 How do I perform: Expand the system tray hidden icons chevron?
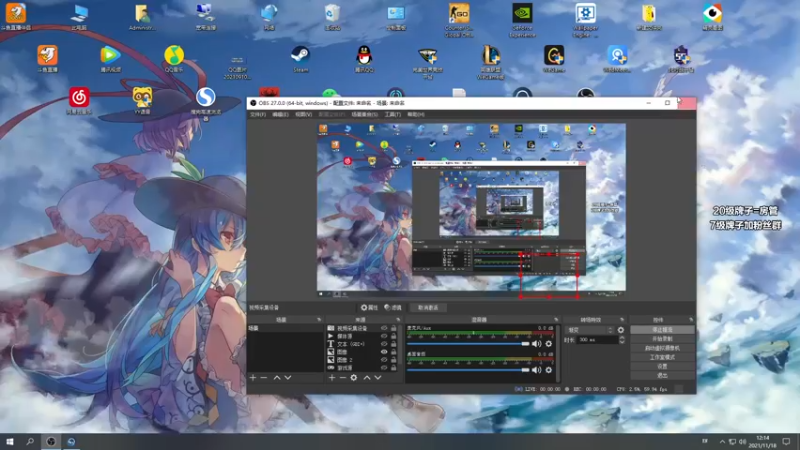coord(722,441)
